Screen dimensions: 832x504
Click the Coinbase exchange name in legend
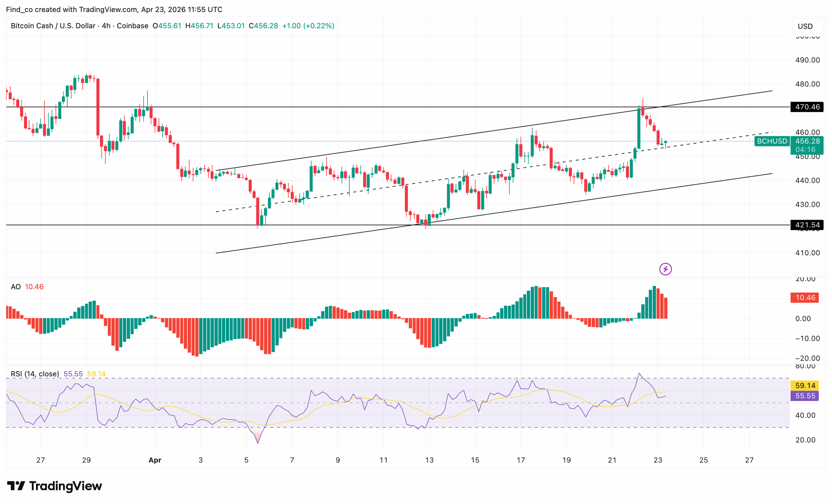point(132,26)
